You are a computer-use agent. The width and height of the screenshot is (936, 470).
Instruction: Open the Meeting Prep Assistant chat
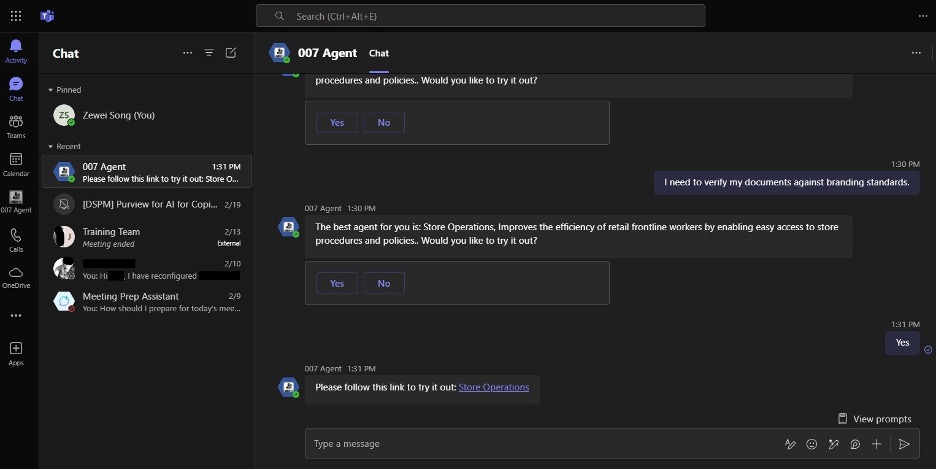147,302
